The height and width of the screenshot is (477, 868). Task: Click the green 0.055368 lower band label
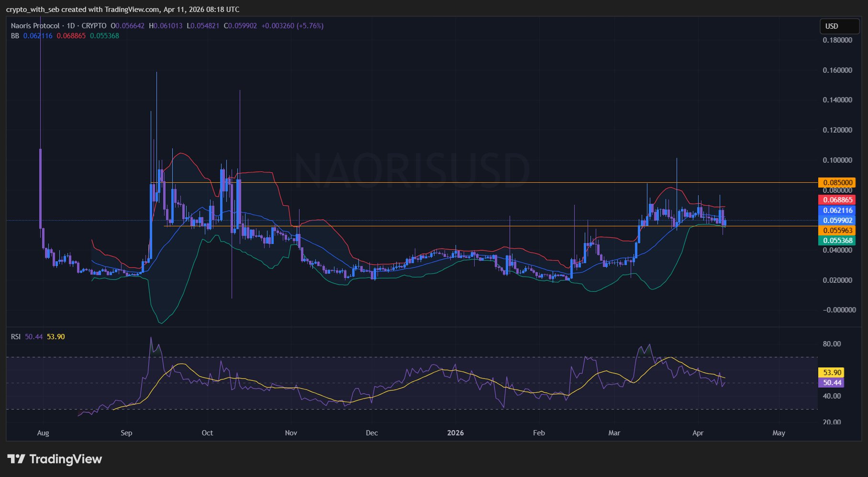tap(837, 241)
